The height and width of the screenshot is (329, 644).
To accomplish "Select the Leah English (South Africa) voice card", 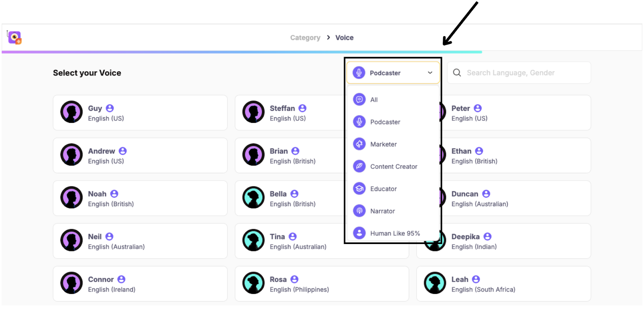I will tap(504, 283).
